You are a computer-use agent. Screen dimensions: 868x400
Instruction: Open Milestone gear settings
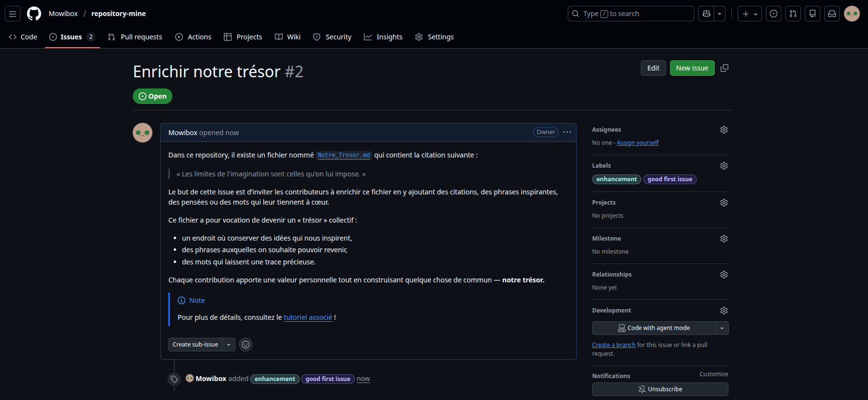(724, 239)
